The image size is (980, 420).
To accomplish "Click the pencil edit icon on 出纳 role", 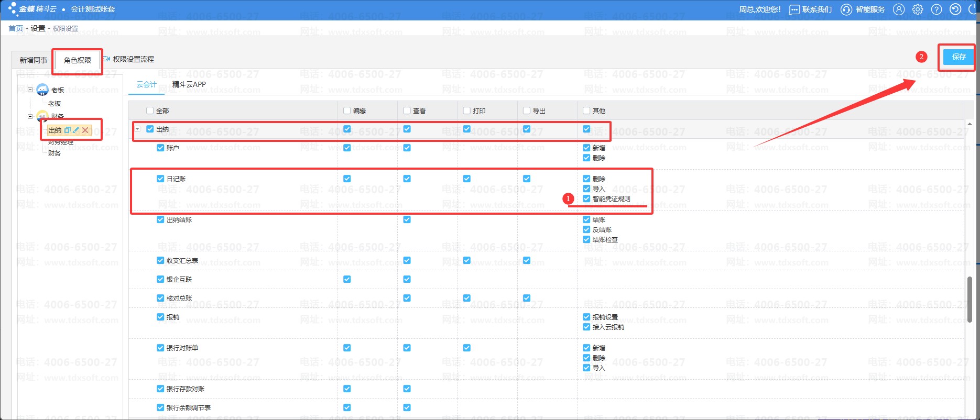I will pos(76,130).
